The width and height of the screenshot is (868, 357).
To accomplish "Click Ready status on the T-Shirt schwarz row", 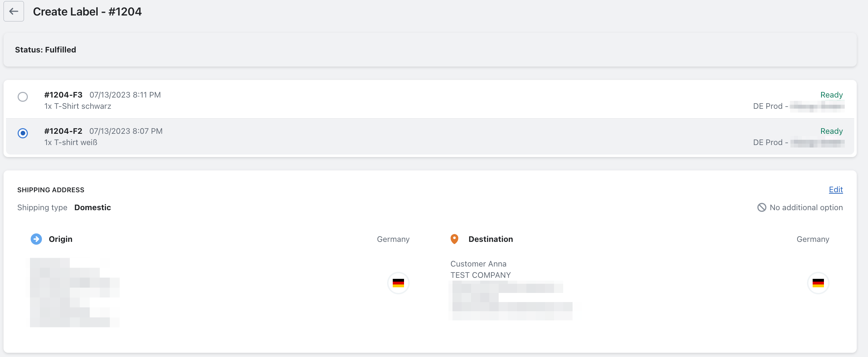I will point(831,95).
